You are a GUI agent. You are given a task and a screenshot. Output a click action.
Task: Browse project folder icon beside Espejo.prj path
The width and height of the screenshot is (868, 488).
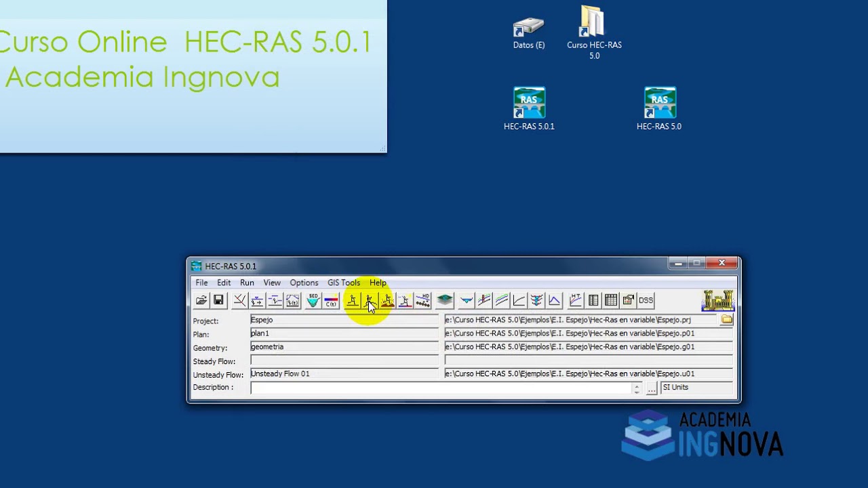[727, 319]
